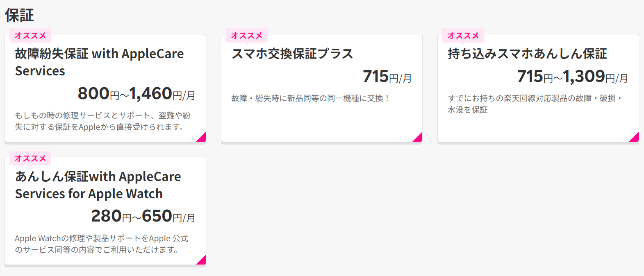The width and height of the screenshot is (644, 276).
Task: Click オススメ badge on 故障紛失保証 card
Action: tap(30, 36)
